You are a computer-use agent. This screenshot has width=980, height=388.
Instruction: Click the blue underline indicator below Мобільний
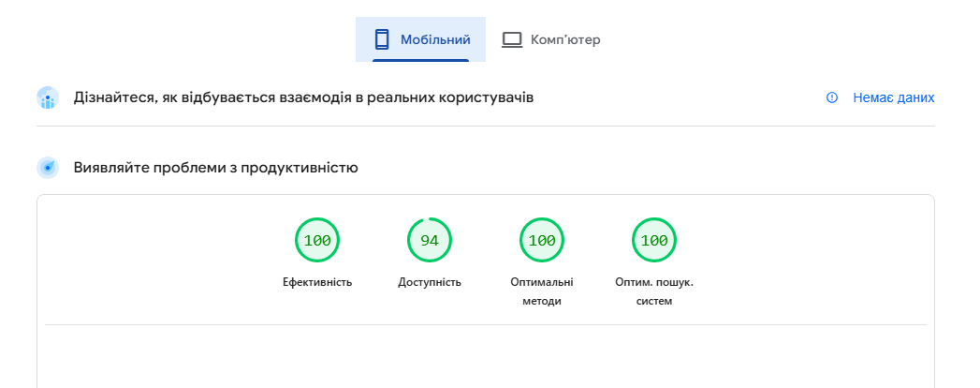[x=420, y=61]
